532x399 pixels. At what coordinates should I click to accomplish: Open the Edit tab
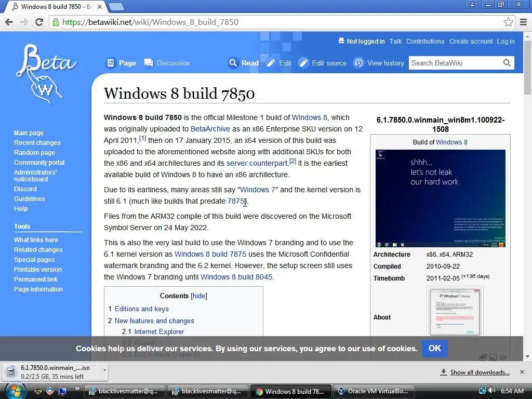[279, 63]
